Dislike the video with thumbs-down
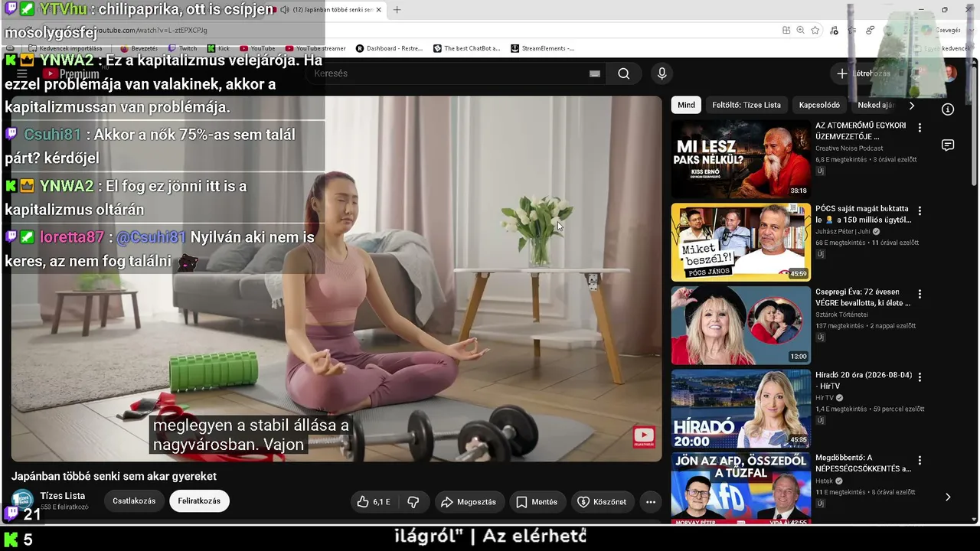Viewport: 980px width, 551px height. 413,502
